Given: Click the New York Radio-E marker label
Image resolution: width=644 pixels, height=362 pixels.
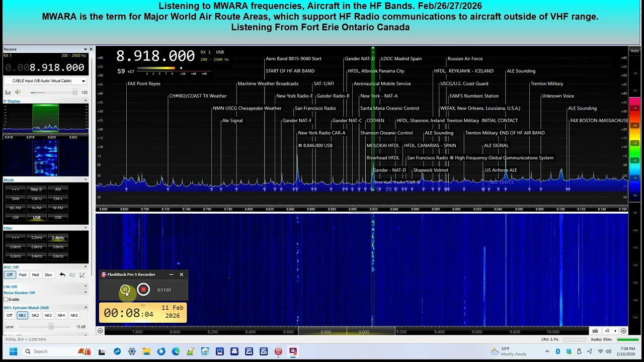Looking at the screenshot, I should click(x=294, y=96).
